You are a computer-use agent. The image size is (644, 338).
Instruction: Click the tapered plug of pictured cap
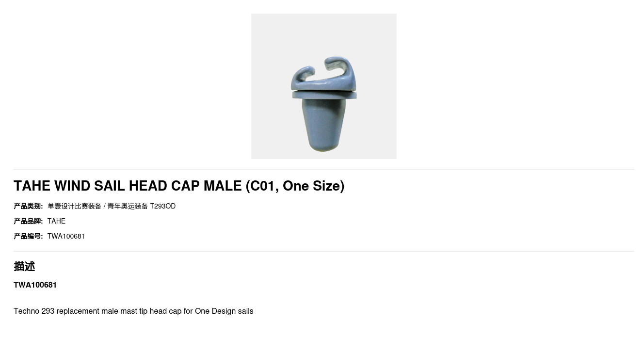(x=323, y=125)
